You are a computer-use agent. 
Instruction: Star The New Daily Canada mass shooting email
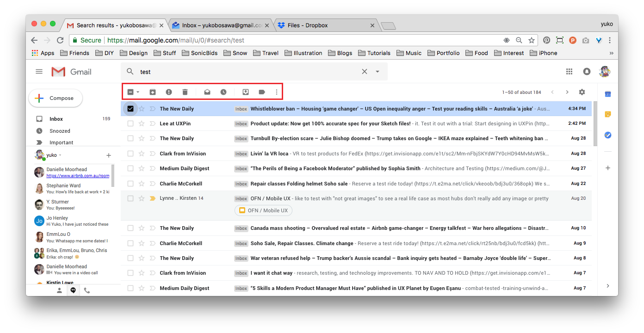coord(142,228)
